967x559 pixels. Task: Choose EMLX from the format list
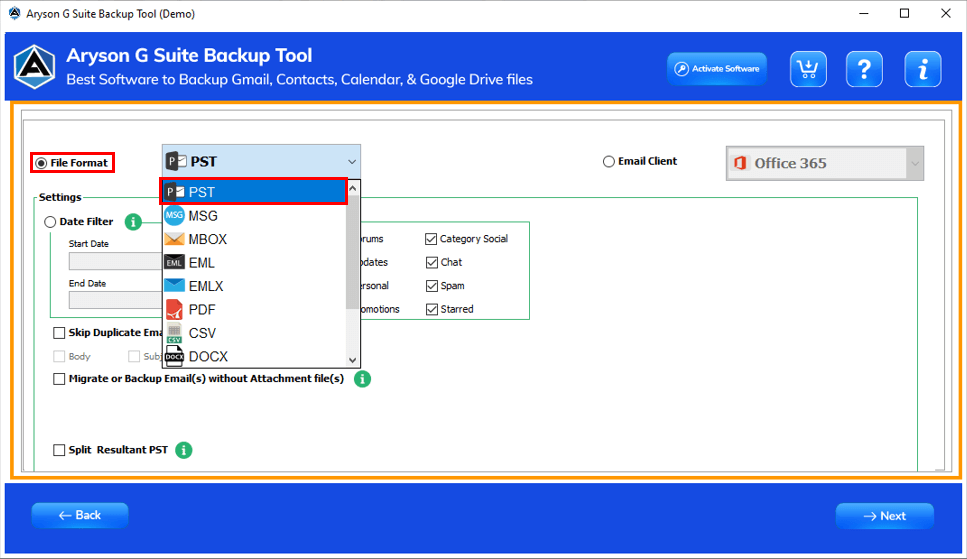coord(254,286)
